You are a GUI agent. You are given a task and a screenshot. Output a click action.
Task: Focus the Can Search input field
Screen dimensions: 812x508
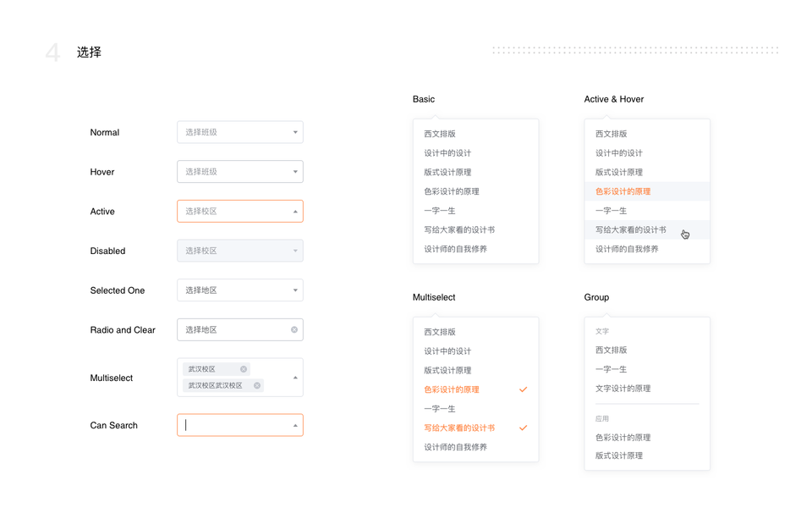[239, 425]
